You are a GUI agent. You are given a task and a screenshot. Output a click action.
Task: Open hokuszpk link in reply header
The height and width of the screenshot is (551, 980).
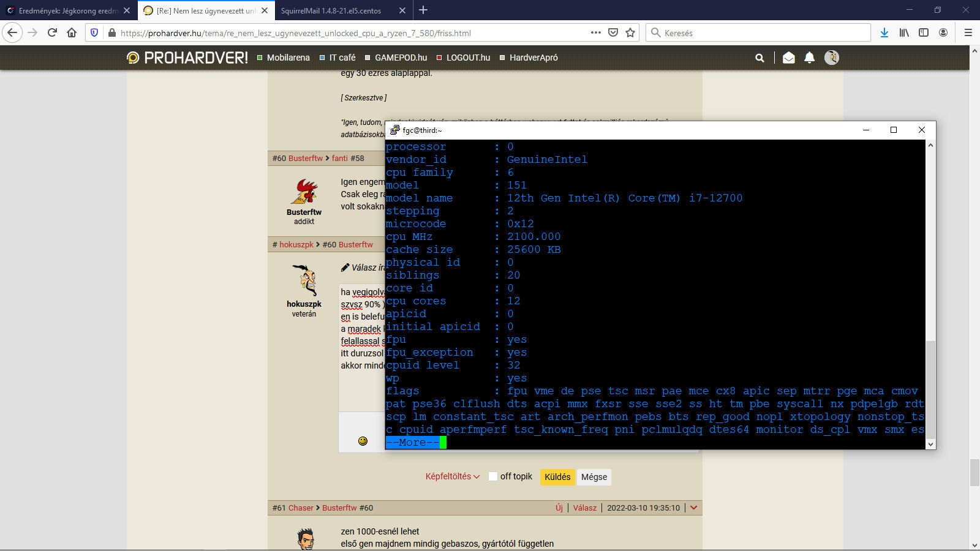(x=296, y=244)
